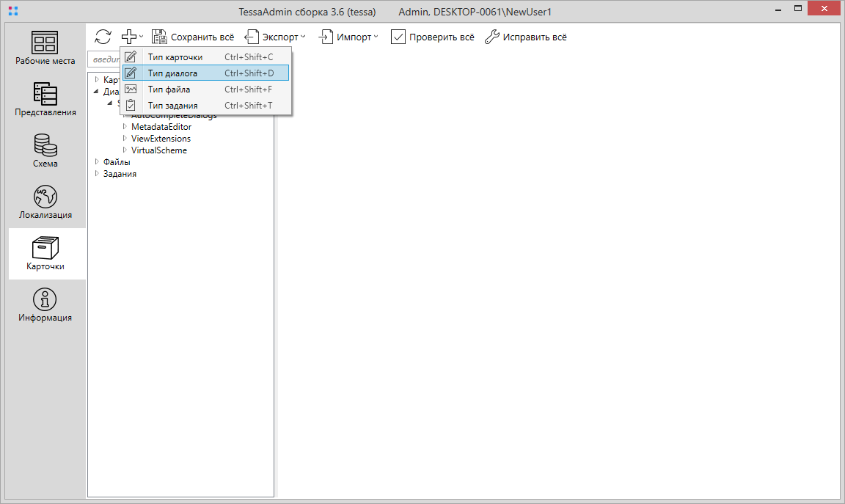The width and height of the screenshot is (845, 504).
Task: Open Информация section in sidebar
Action: coord(45,304)
